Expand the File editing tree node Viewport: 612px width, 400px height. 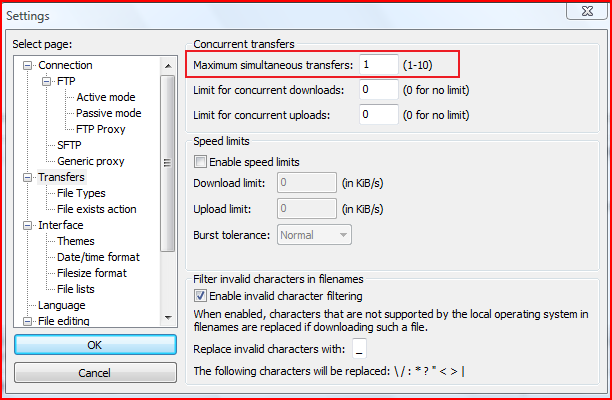pos(28,321)
